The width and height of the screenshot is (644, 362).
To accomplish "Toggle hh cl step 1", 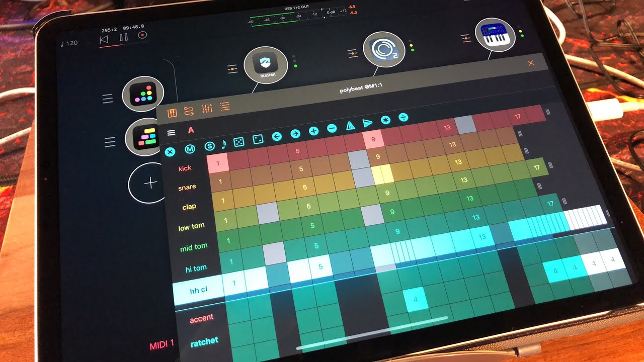I will pos(234,283).
